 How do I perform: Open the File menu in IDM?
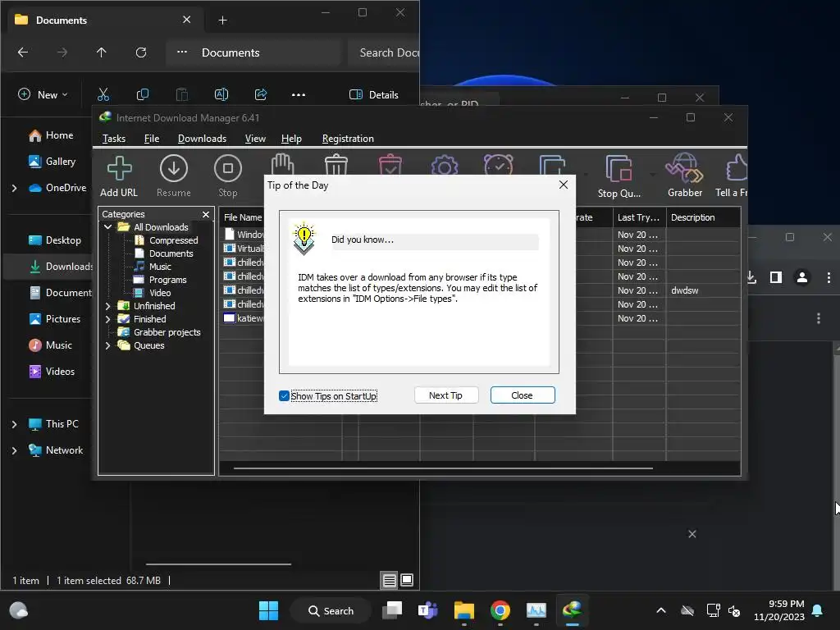pos(152,139)
